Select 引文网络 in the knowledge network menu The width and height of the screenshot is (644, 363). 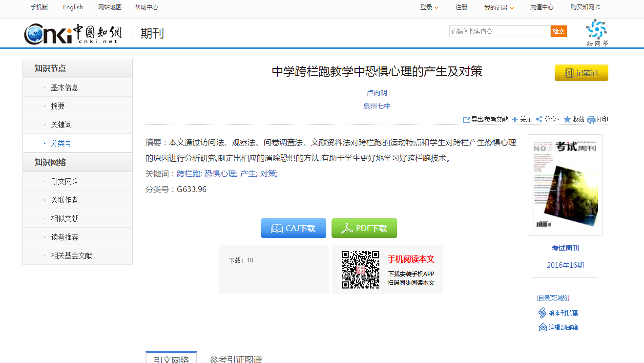64,181
